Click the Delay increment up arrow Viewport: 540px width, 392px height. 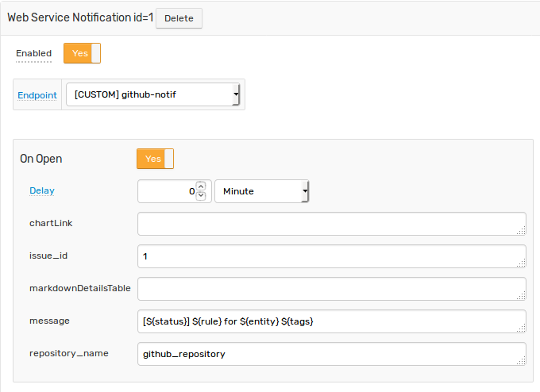(x=201, y=186)
